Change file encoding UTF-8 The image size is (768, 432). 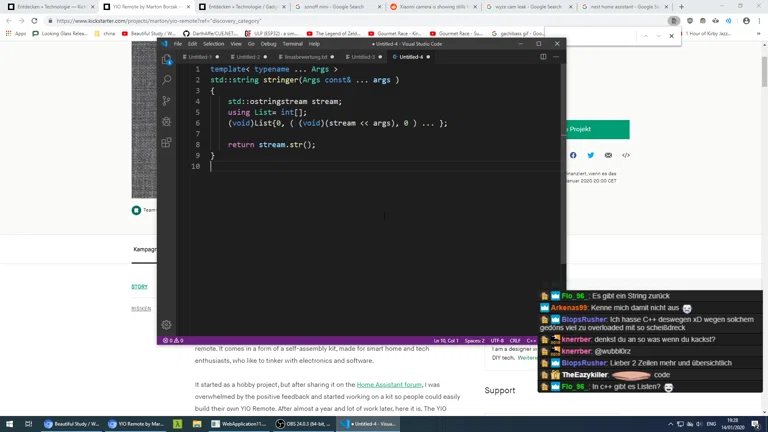click(x=497, y=340)
